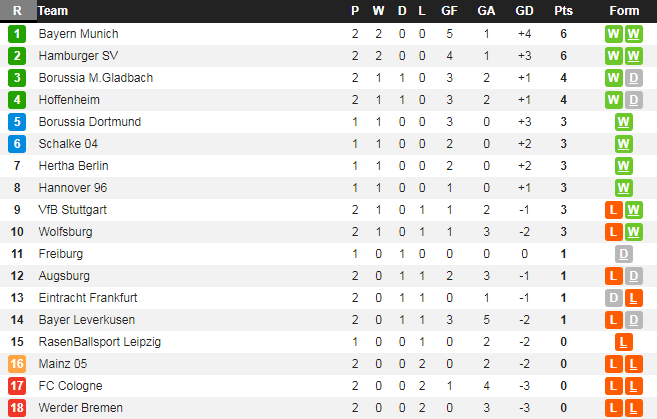Click FC Cologne's red rank 17 badge
Image resolution: width=657 pixels, height=419 pixels.
17,386
